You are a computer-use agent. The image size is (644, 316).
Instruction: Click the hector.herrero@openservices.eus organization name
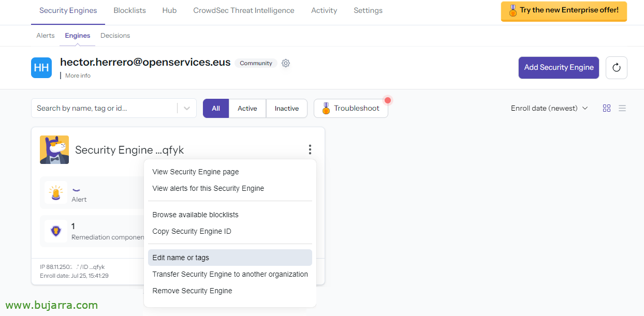click(x=145, y=62)
